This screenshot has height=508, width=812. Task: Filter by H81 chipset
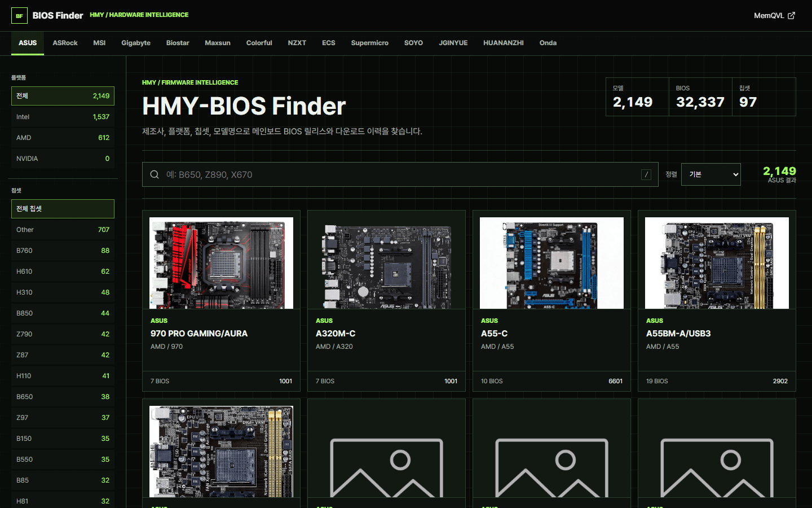tap(63, 501)
